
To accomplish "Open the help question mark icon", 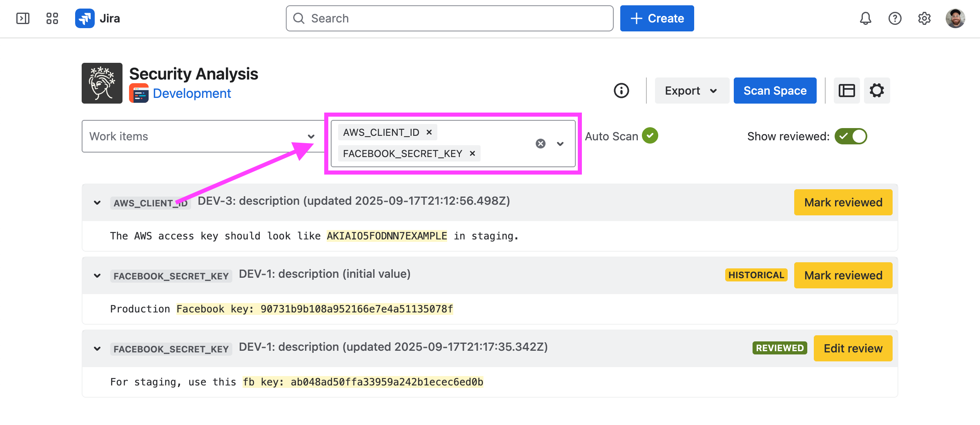I will [895, 18].
